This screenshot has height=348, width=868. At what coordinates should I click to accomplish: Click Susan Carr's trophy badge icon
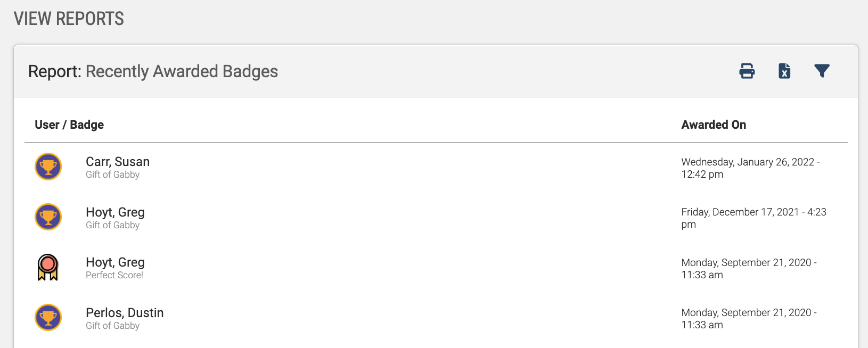pos(48,167)
